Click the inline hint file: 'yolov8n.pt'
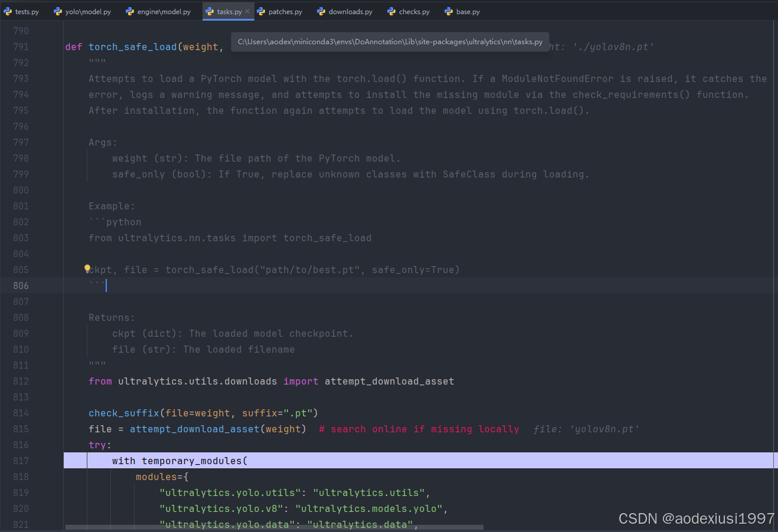Screen dimensions: 778x532 tap(586, 429)
